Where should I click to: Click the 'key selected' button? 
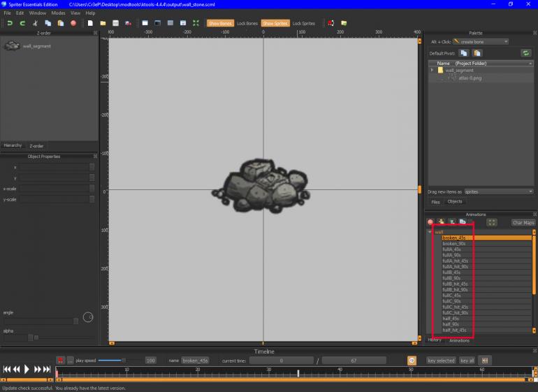(441, 361)
